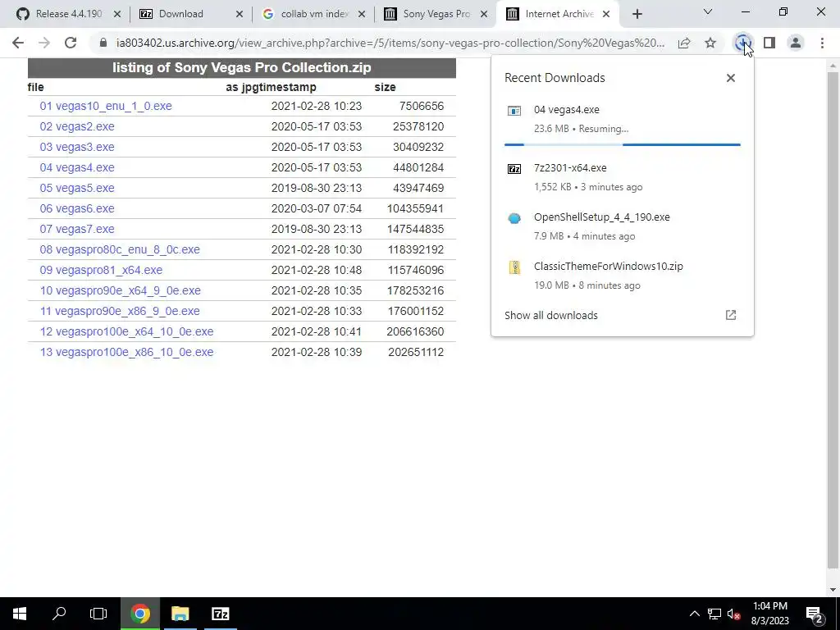Close the Internet Archive tab
Screen dimensions: 840x630
coord(606,15)
